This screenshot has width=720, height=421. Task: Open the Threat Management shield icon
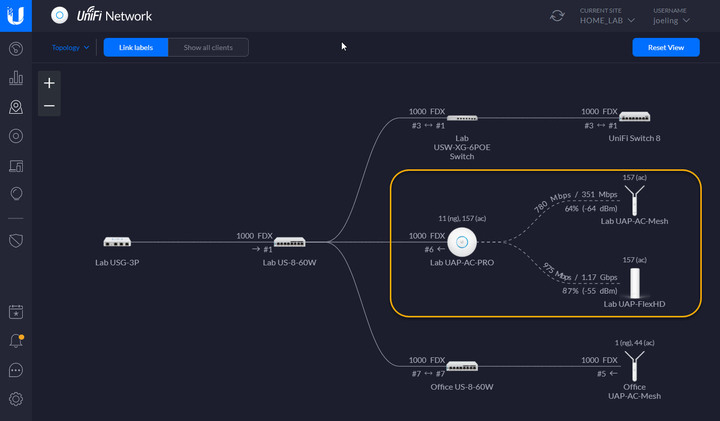point(16,241)
